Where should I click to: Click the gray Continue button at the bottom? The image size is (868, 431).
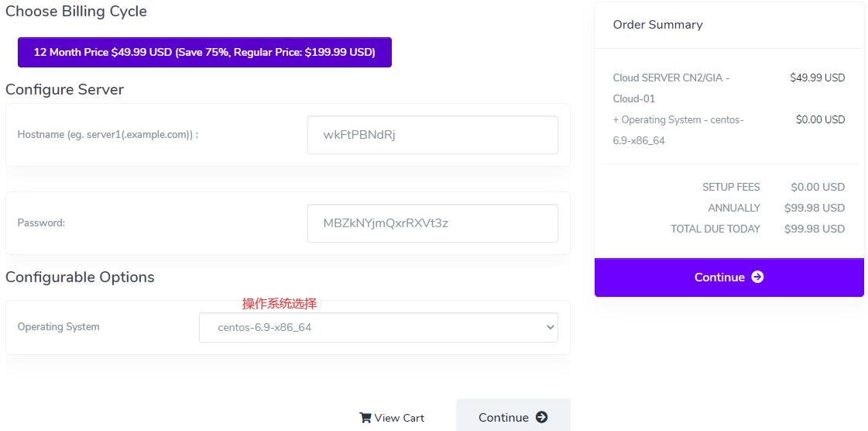tap(513, 415)
